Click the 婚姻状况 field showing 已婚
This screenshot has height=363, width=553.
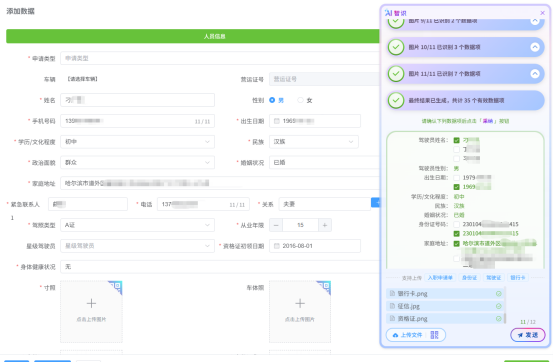[x=324, y=163]
